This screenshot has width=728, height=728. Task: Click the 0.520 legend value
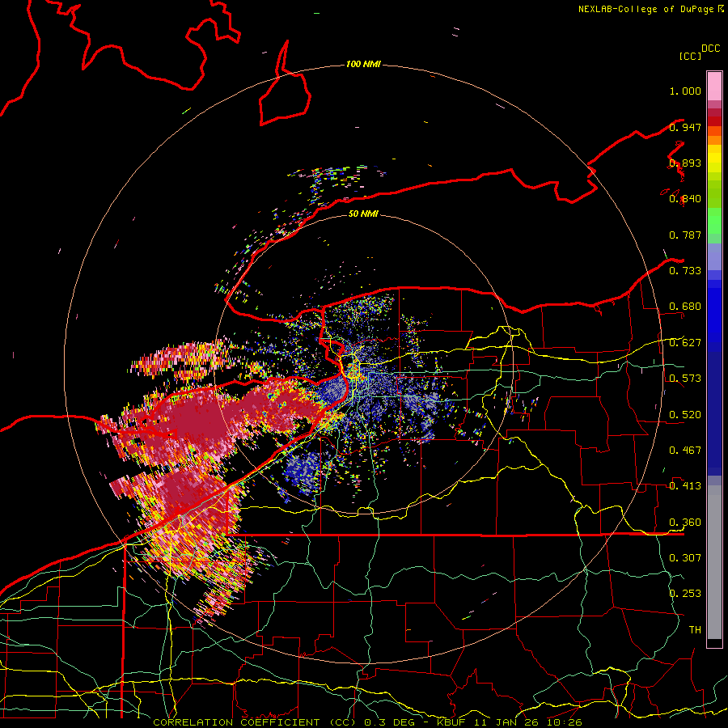[x=685, y=415]
